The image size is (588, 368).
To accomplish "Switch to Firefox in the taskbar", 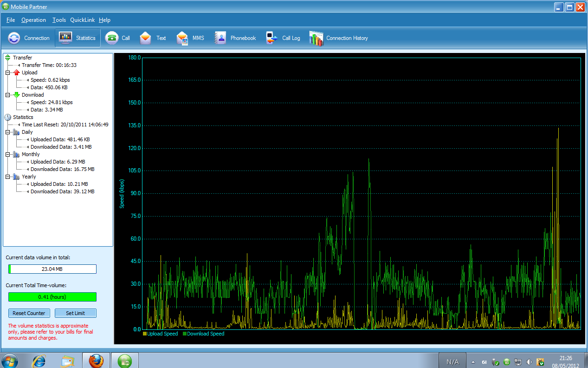I will coord(96,361).
